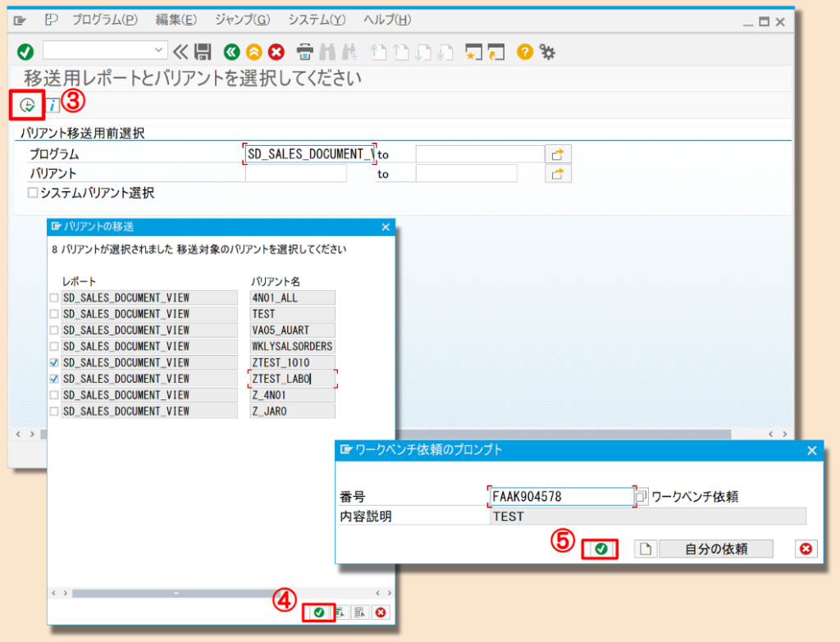Open the command field dropdown
840x642 pixels.
coord(158,50)
